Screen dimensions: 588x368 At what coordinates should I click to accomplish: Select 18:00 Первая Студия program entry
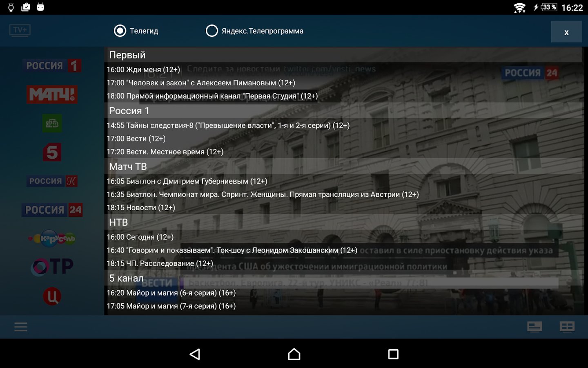coord(212,96)
